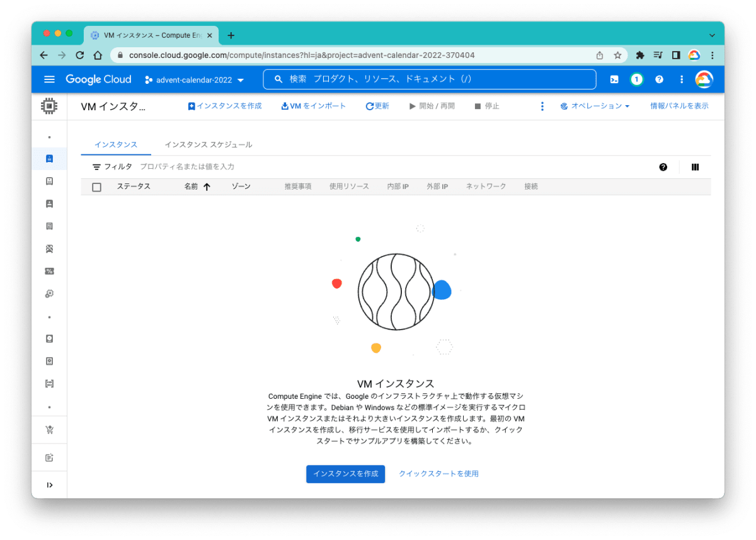This screenshot has height=540, width=756.
Task: Click インスタンスを作成 in top toolbar
Action: click(225, 106)
